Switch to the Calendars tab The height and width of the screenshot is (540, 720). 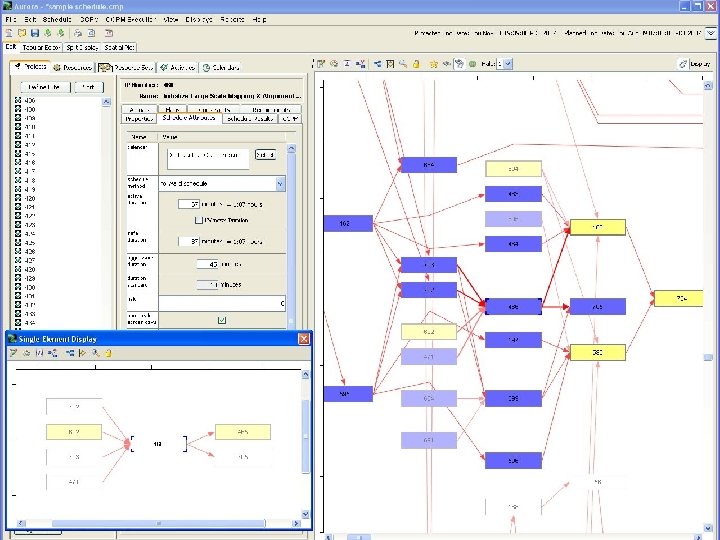[219, 67]
